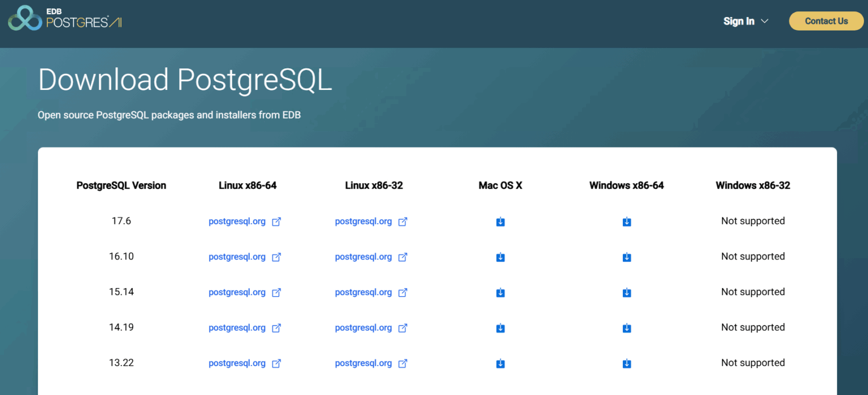The width and height of the screenshot is (868, 395).
Task: Open postgresql.org link for 13.22 Linux x86-64
Action: [x=237, y=363]
